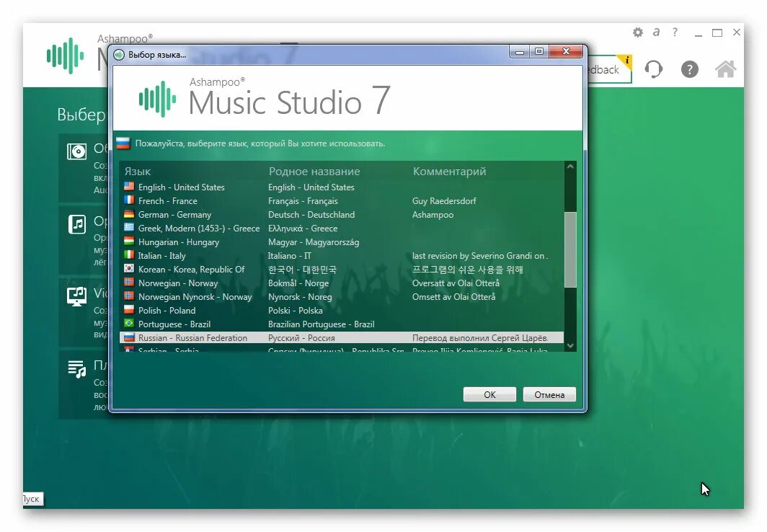Click the 'Пуск' taskbar button

coord(30,498)
